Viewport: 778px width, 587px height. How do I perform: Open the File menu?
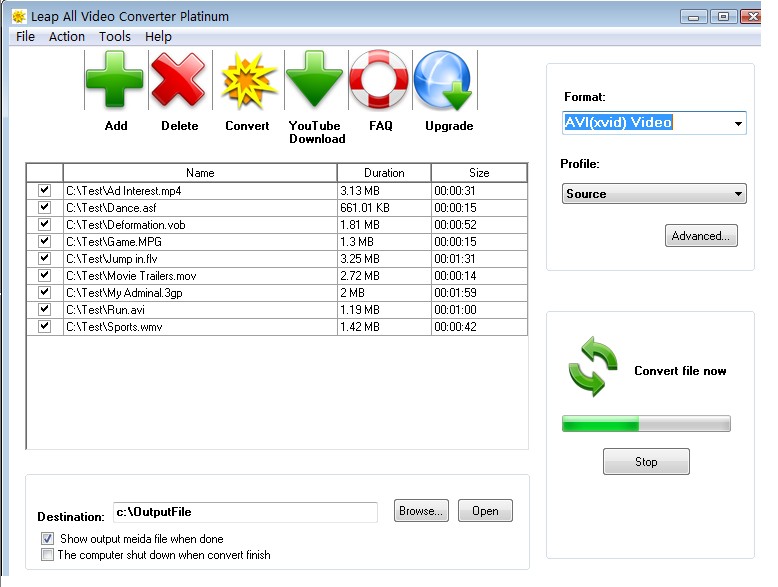tap(25, 37)
